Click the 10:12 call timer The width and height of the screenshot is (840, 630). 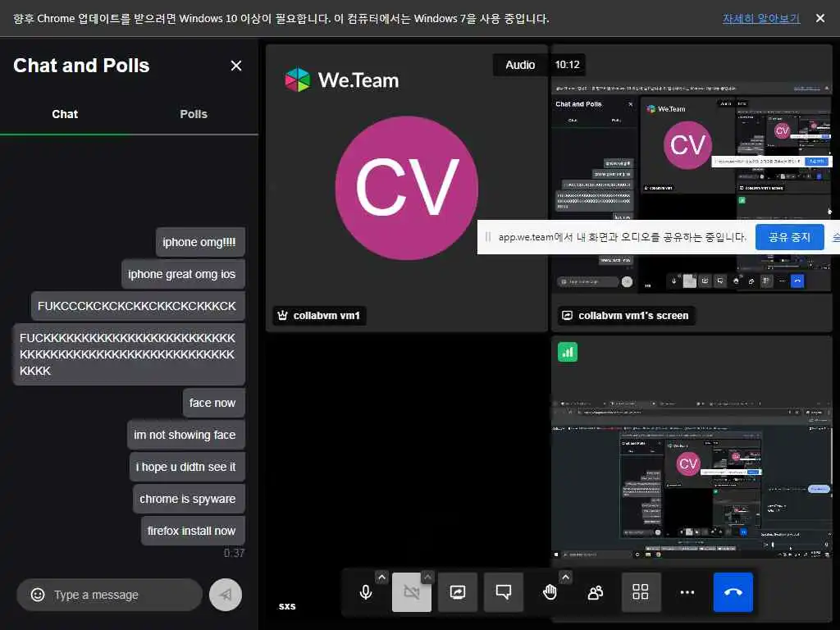tap(568, 65)
